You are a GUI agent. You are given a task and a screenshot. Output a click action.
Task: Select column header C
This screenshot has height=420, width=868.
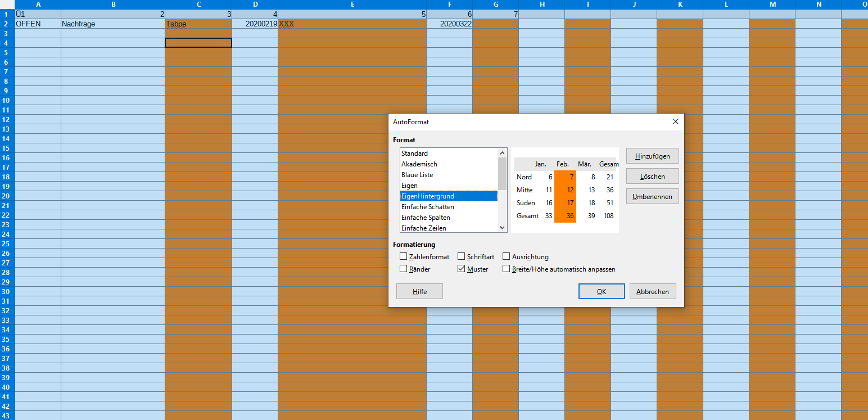(x=198, y=4)
